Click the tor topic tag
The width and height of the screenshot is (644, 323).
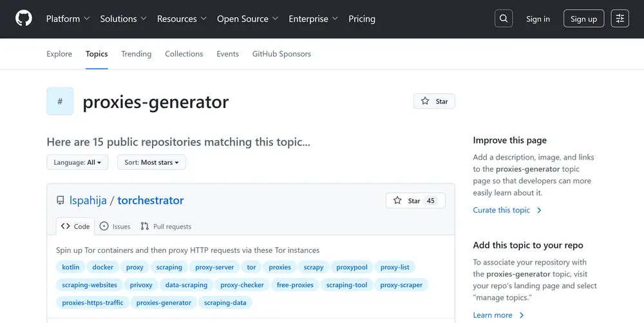pyautogui.click(x=251, y=267)
